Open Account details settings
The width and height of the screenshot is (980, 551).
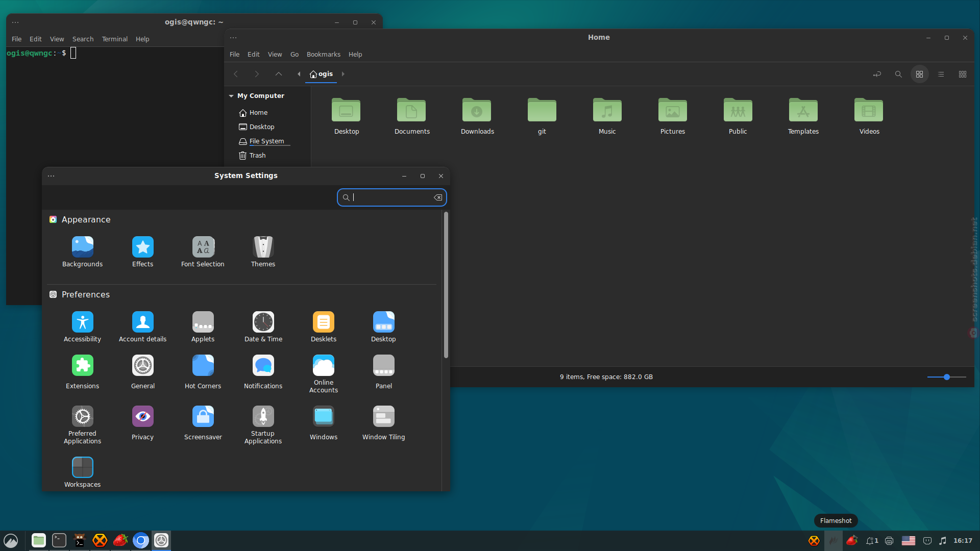point(142,327)
